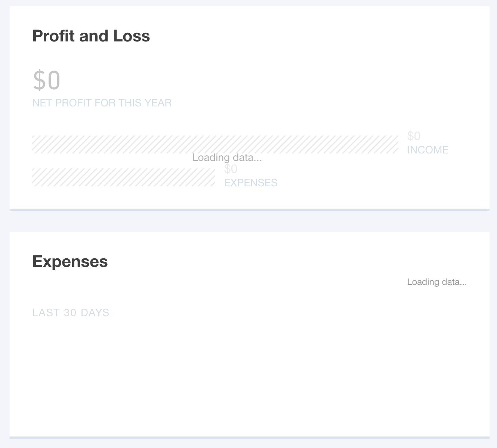Click the EXPENSES label beside the short bar
Image resolution: width=497 pixels, height=448 pixels.
coord(251,183)
